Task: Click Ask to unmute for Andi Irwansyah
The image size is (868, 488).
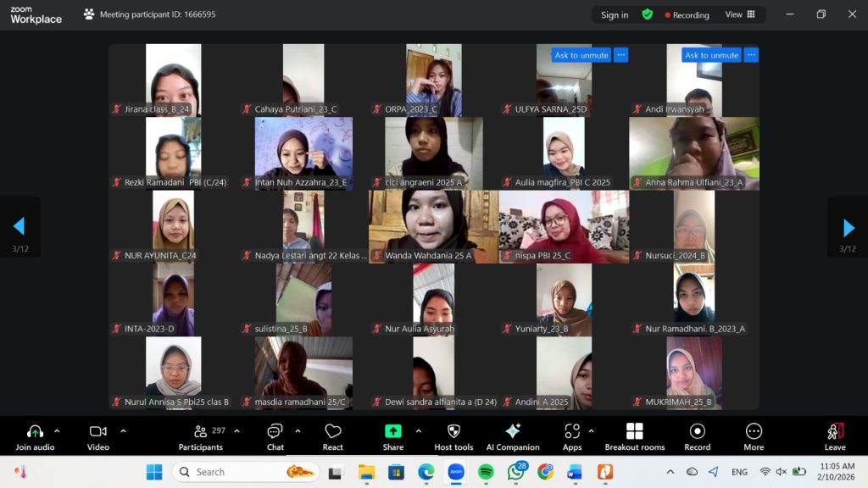Action: tap(711, 55)
